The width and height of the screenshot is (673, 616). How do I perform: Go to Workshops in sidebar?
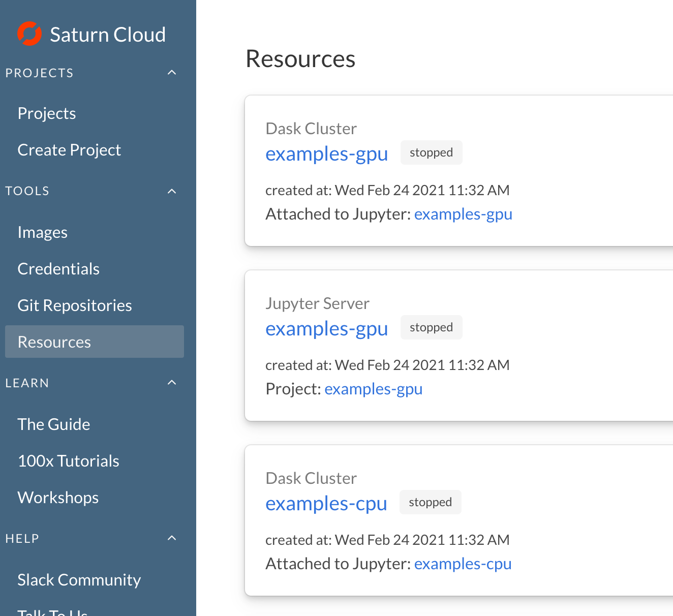(x=58, y=498)
